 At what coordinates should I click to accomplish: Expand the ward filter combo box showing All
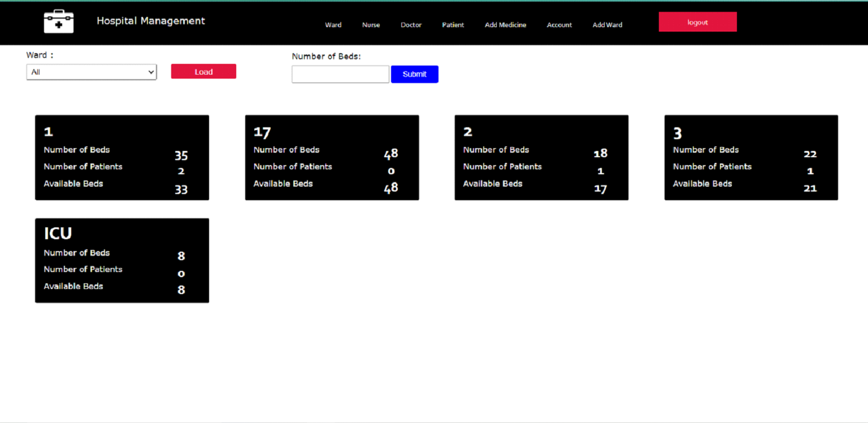pos(91,72)
